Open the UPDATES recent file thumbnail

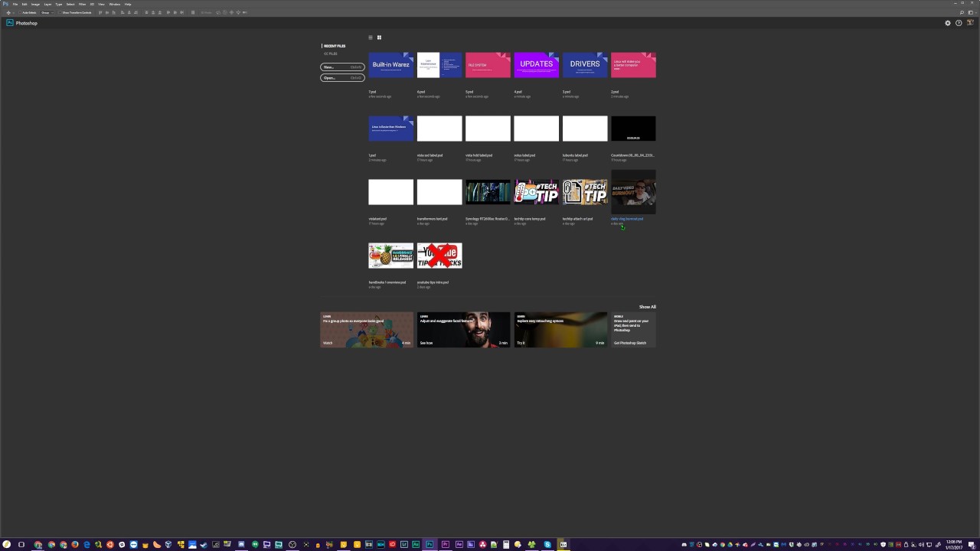[536, 65]
